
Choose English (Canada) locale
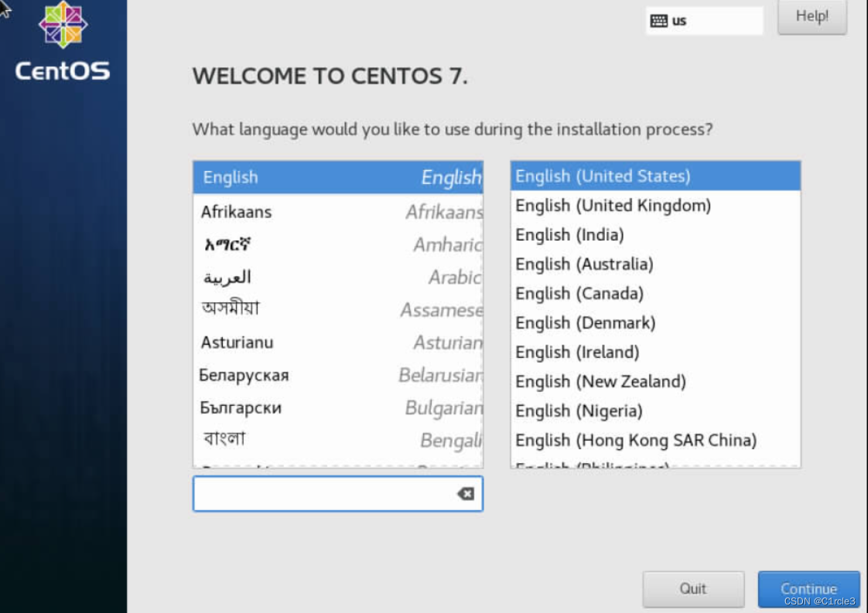point(655,293)
